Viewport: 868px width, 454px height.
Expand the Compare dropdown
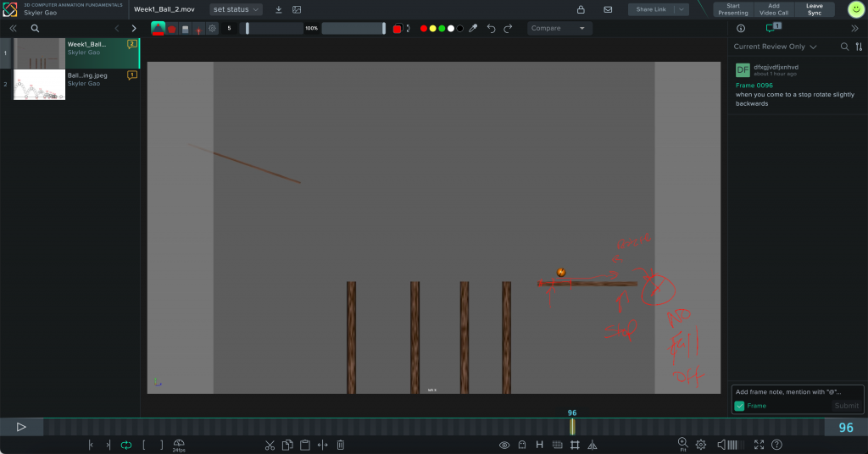(559, 28)
